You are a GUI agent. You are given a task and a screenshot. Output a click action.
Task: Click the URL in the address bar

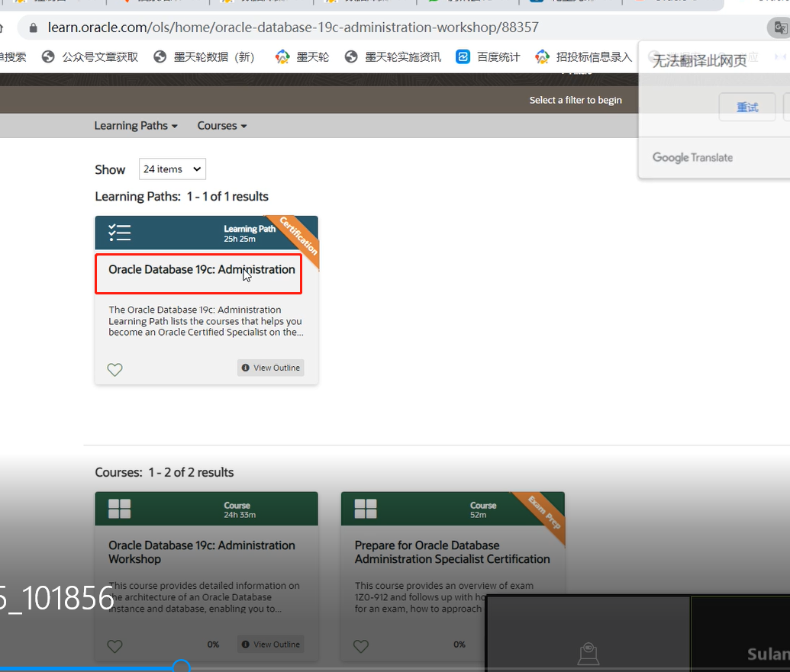pos(293,27)
